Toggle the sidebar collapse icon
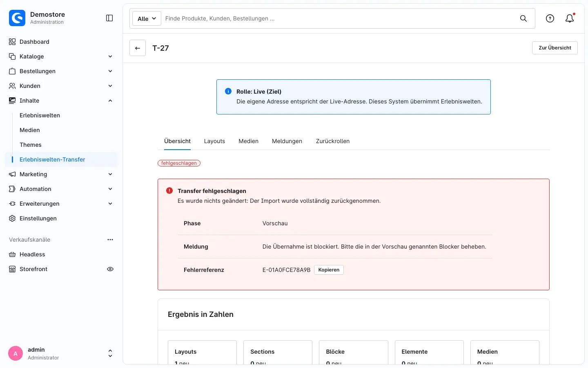The height and width of the screenshot is (368, 588). tap(109, 18)
